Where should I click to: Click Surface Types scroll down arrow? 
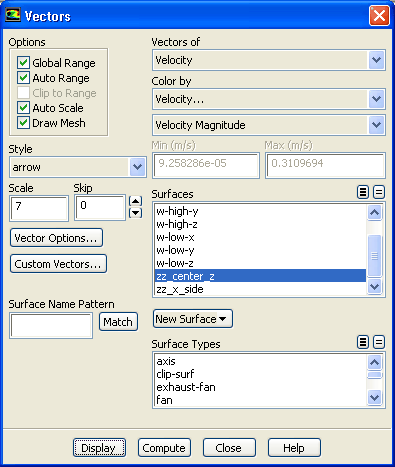point(375,397)
